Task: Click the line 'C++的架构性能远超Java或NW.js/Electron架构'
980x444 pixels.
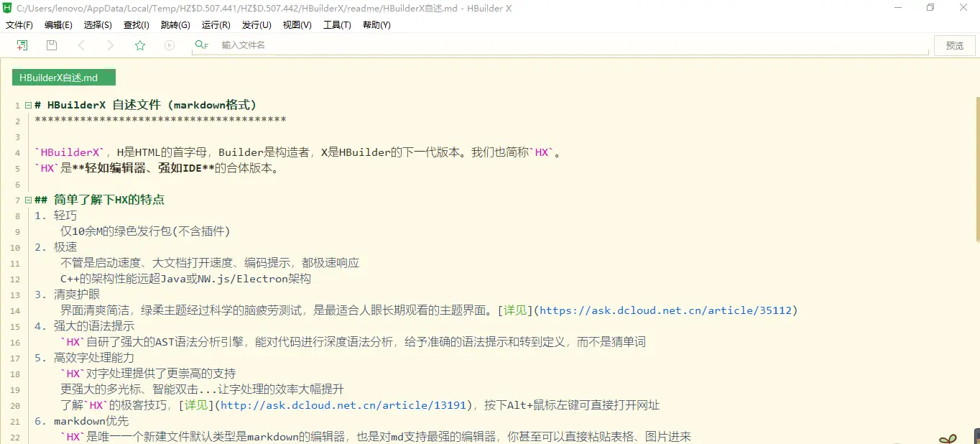Action: (x=185, y=279)
